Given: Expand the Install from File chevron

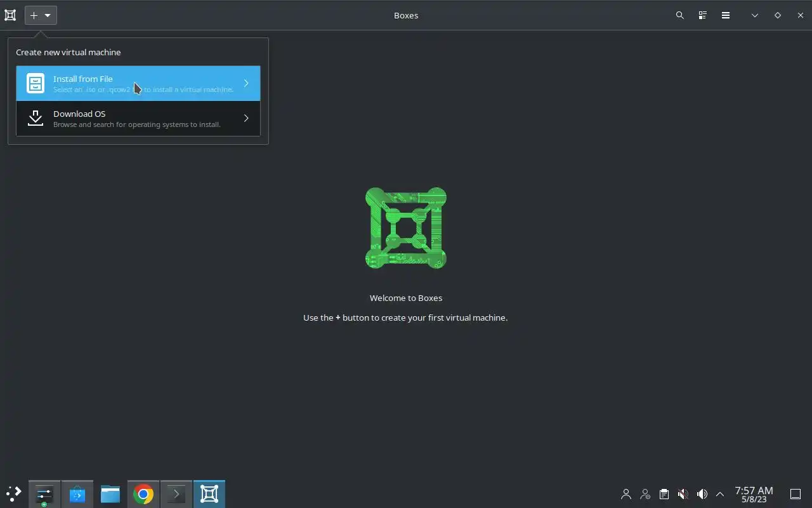Looking at the screenshot, I should 246,83.
